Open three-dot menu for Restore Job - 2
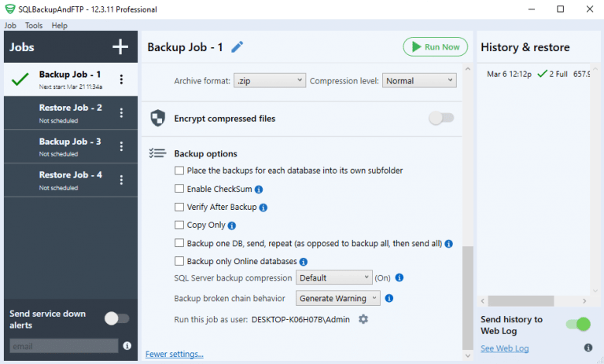The width and height of the screenshot is (604, 364). 121,113
